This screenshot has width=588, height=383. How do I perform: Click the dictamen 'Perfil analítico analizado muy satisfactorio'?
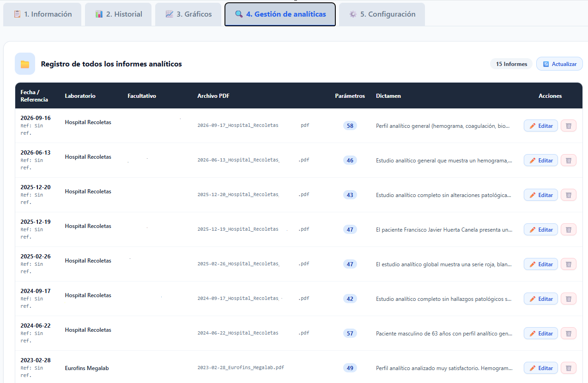[444, 368]
